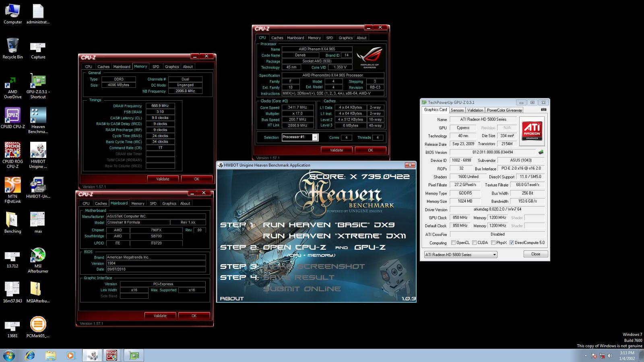This screenshot has width=644, height=362.
Task: Select the Graphics tab in the Mainboard CPU-Z window
Action: (169, 203)
